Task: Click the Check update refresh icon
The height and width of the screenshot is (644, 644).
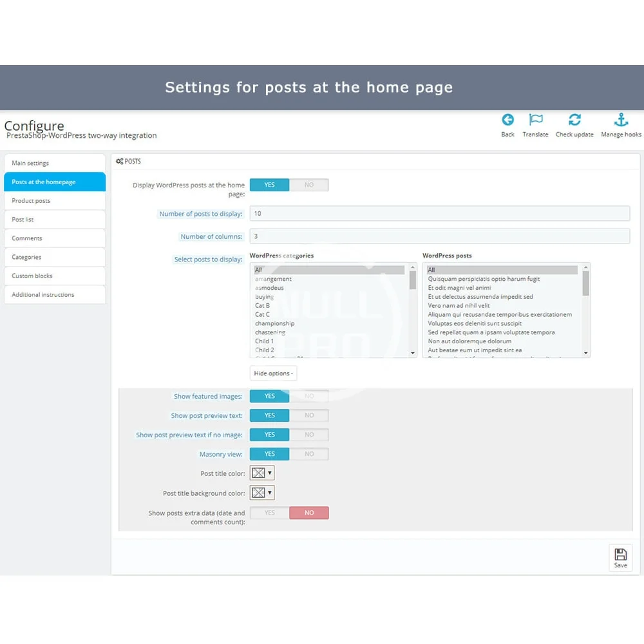Action: (574, 120)
